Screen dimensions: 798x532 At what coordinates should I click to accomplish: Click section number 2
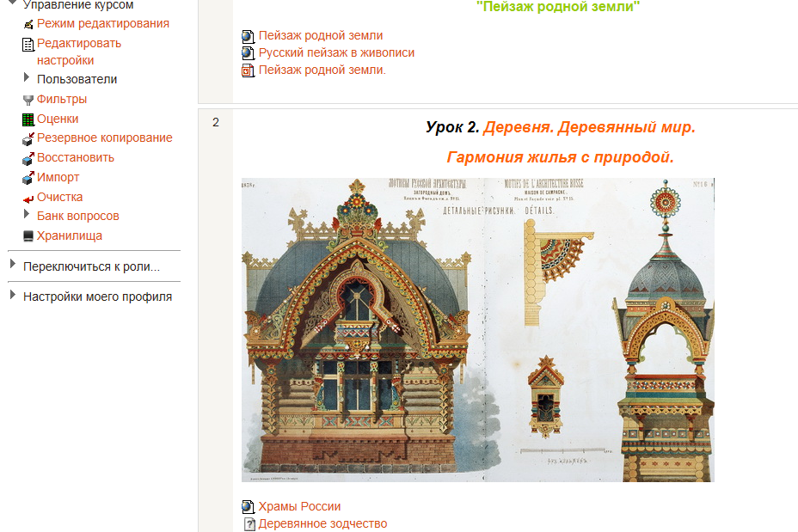click(x=216, y=123)
